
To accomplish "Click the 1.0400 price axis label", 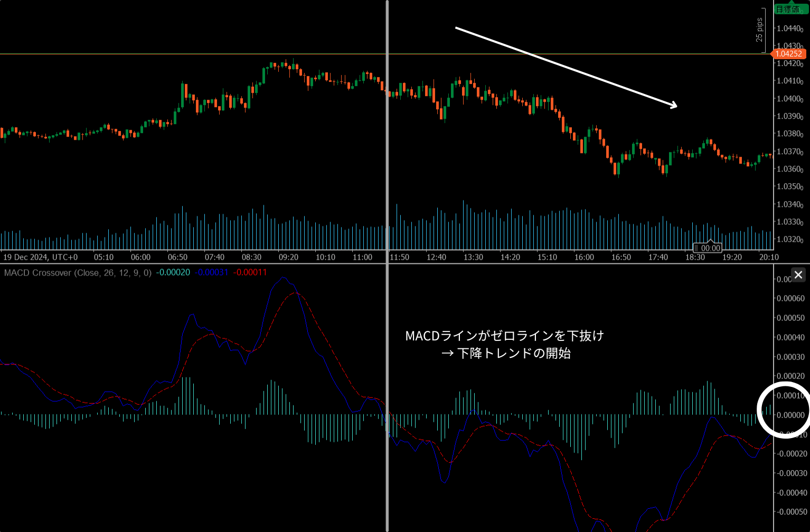I will point(790,99).
